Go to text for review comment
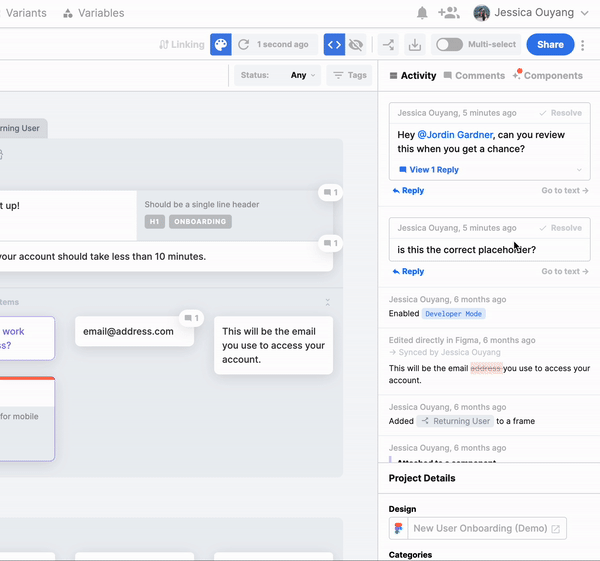Screen dimensions: 600x561 click(565, 190)
